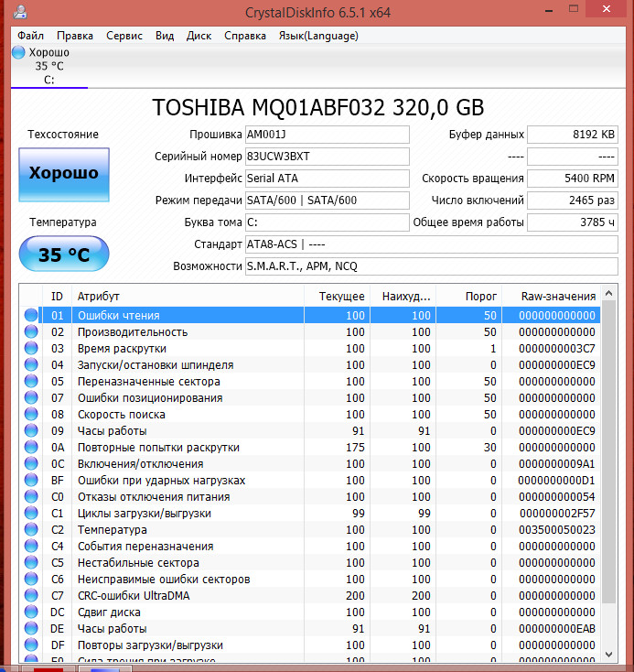Click status icon of Включения/отключения row
Screen dimensions: 634x672
(31, 463)
